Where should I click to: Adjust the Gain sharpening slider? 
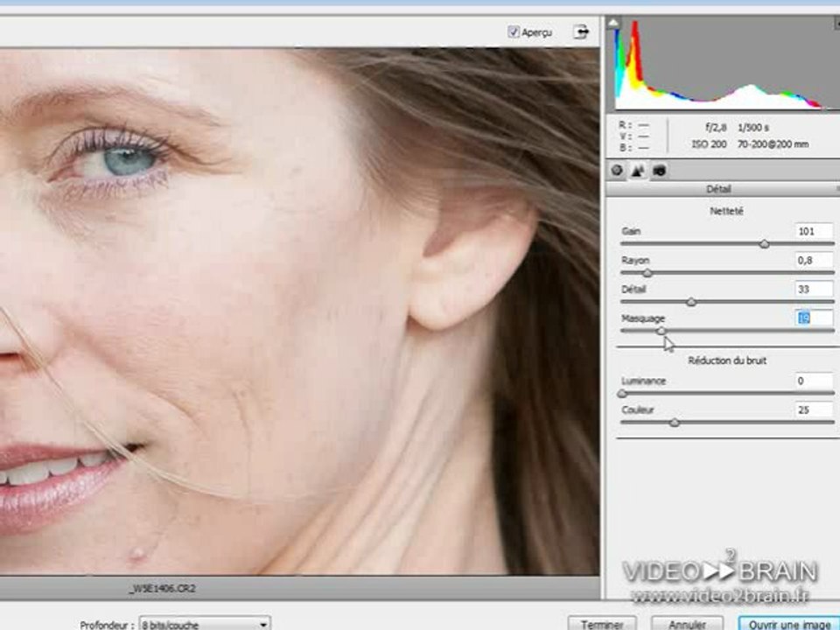point(765,244)
